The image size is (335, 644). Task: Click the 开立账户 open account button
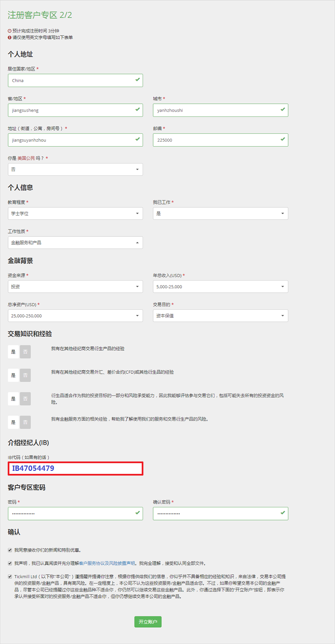coord(148,622)
